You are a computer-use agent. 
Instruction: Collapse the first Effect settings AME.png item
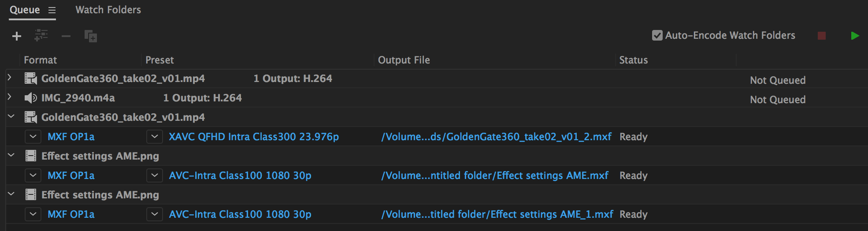coord(11,155)
